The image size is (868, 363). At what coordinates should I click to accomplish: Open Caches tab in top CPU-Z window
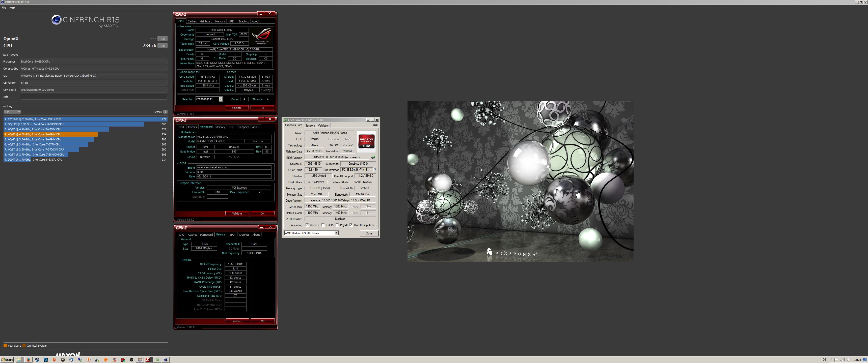[x=192, y=21]
